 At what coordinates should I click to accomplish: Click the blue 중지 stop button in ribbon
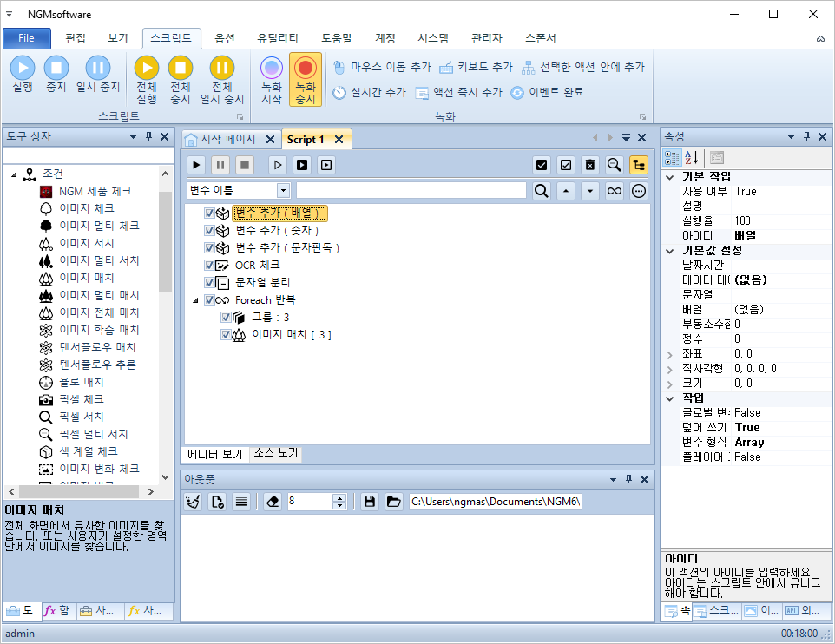(56, 74)
